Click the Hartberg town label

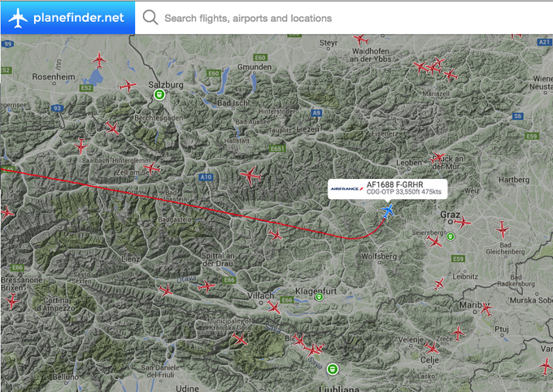tap(514, 180)
